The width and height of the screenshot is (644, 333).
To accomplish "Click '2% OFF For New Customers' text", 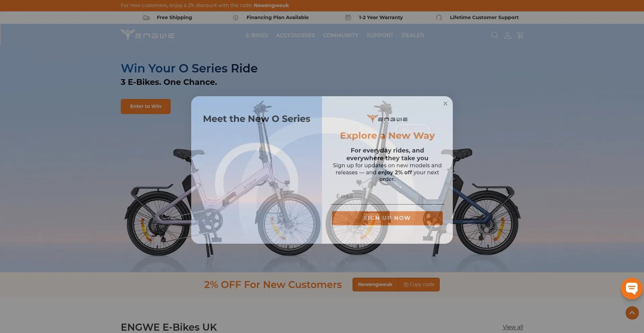I will tap(273, 285).
